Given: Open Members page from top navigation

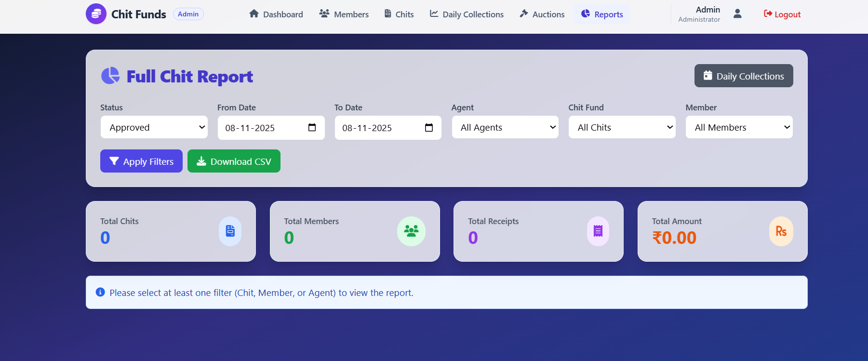Looking at the screenshot, I should tap(344, 14).
